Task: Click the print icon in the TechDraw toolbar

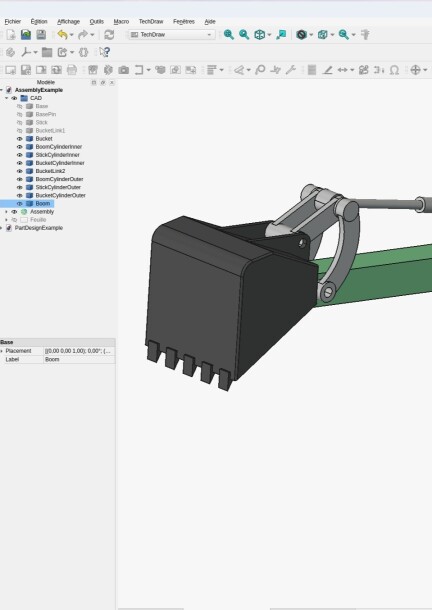Action: coord(72,70)
